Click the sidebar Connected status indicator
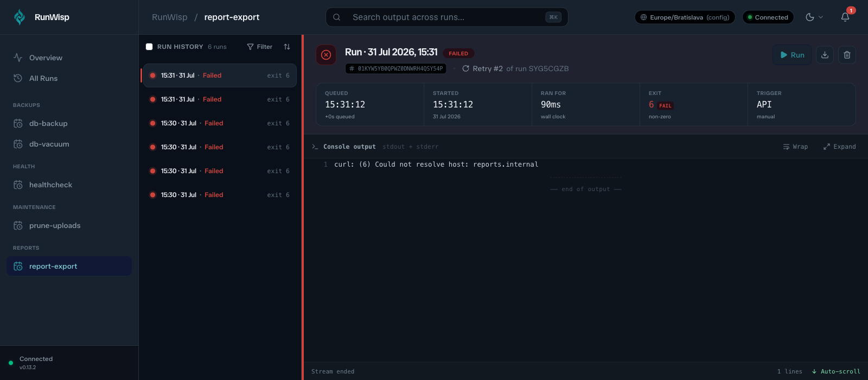Image resolution: width=868 pixels, height=380 pixels. click(x=11, y=363)
